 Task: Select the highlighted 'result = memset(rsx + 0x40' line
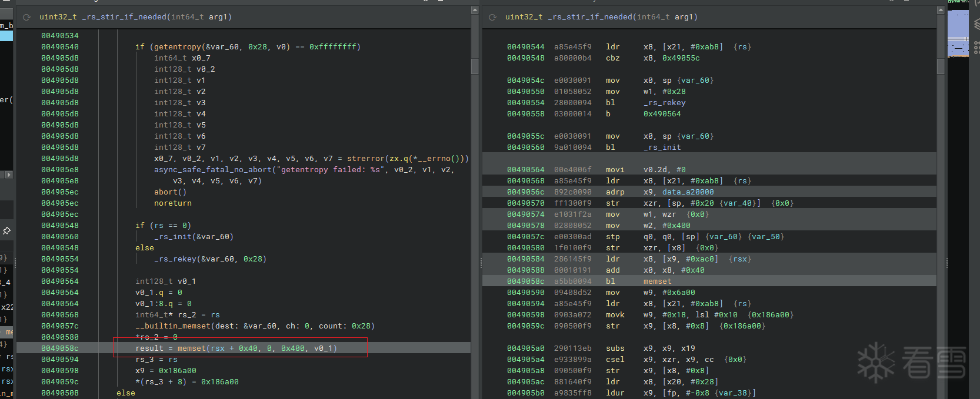click(236, 348)
